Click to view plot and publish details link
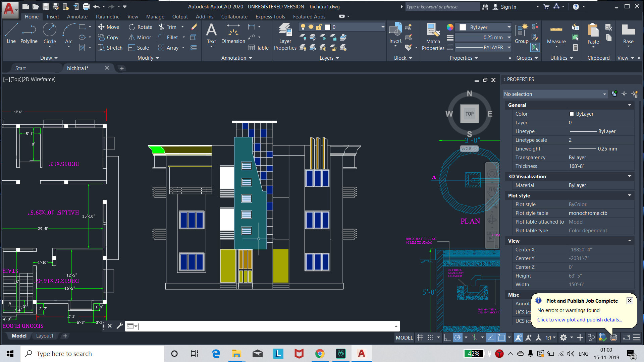Image resolution: width=644 pixels, height=362 pixels. coord(579,320)
